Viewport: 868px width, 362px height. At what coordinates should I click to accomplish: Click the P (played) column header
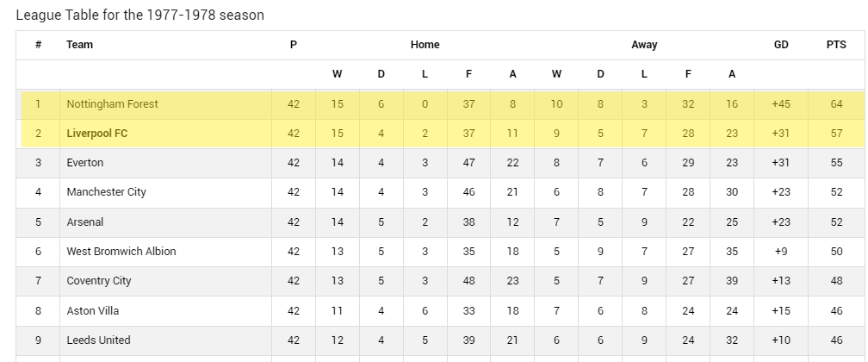coord(294,45)
